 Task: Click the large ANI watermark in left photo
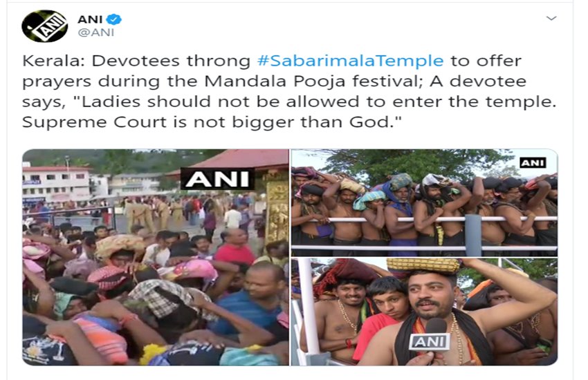tap(217, 178)
